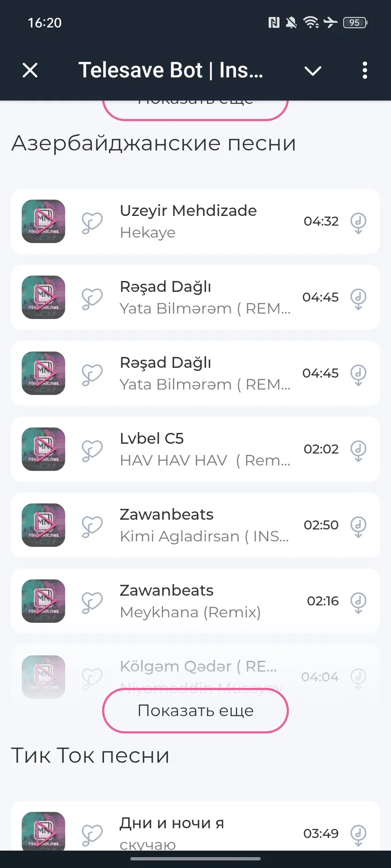Image resolution: width=391 pixels, height=868 pixels.
Task: Open the Meykhana (Remix) song title
Action: pyautogui.click(x=190, y=612)
